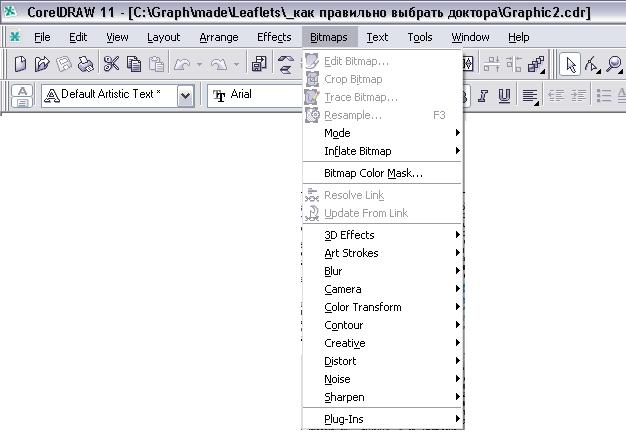
Task: Open the undo history dropdown arrow
Action: (x=199, y=64)
